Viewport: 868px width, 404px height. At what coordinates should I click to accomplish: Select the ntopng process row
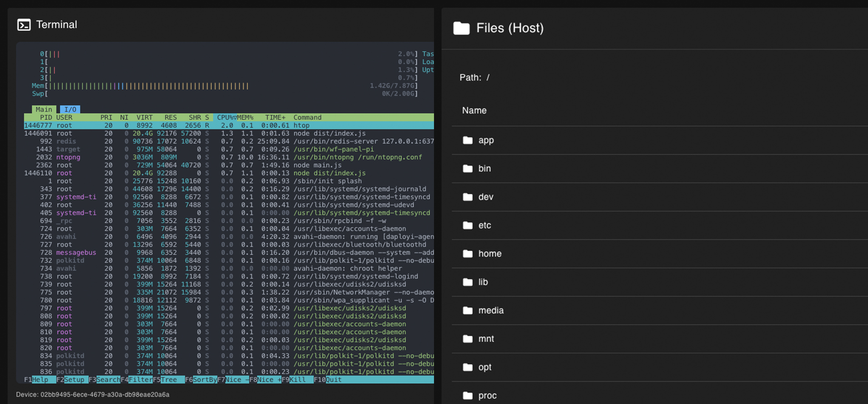pyautogui.click(x=229, y=157)
